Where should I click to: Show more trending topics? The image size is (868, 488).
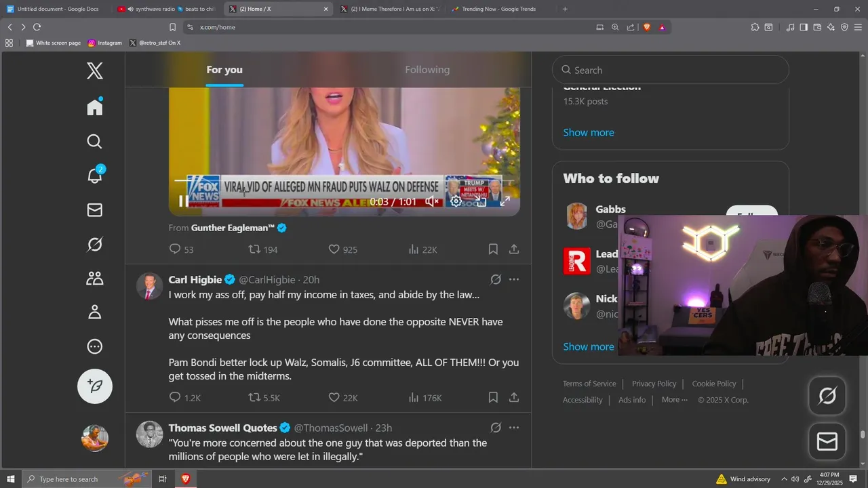[589, 132]
